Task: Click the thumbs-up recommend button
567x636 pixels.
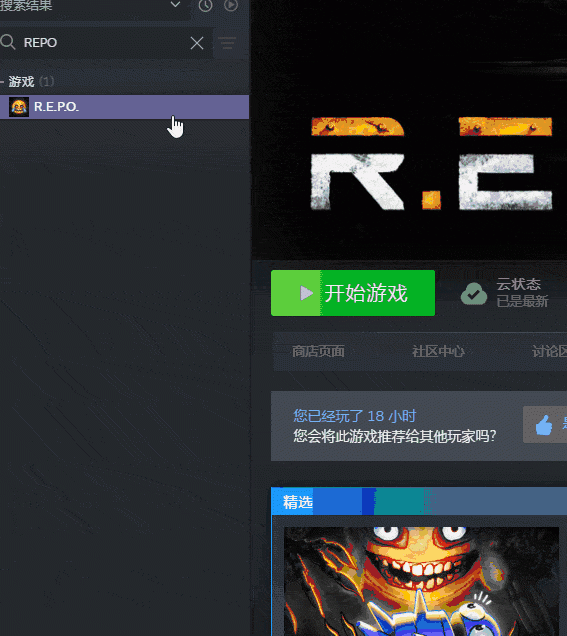Action: 545,425
